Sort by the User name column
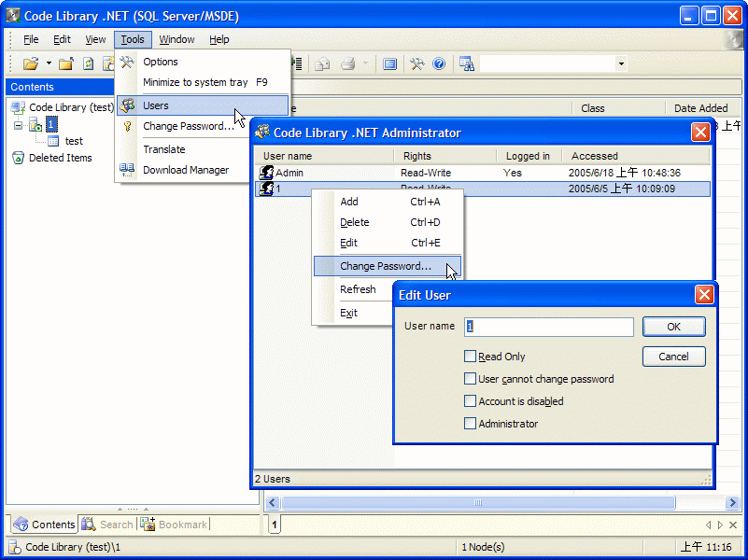Image resolution: width=748 pixels, height=560 pixels. pos(324,156)
